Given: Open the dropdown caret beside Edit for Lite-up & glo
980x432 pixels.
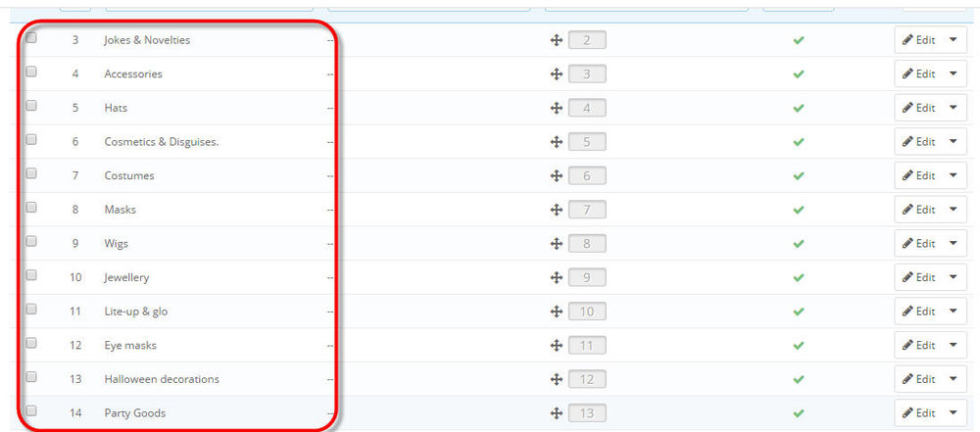Looking at the screenshot, I should 954,311.
